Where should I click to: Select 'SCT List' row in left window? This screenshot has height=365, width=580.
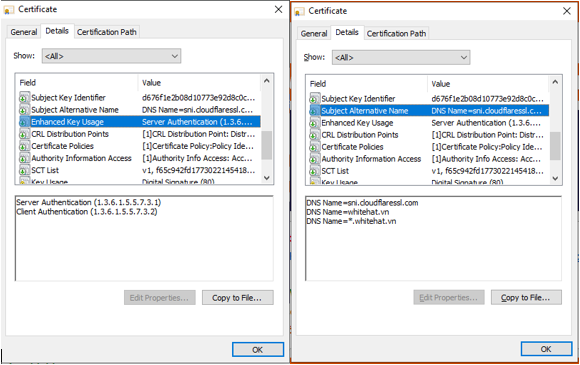(x=139, y=170)
